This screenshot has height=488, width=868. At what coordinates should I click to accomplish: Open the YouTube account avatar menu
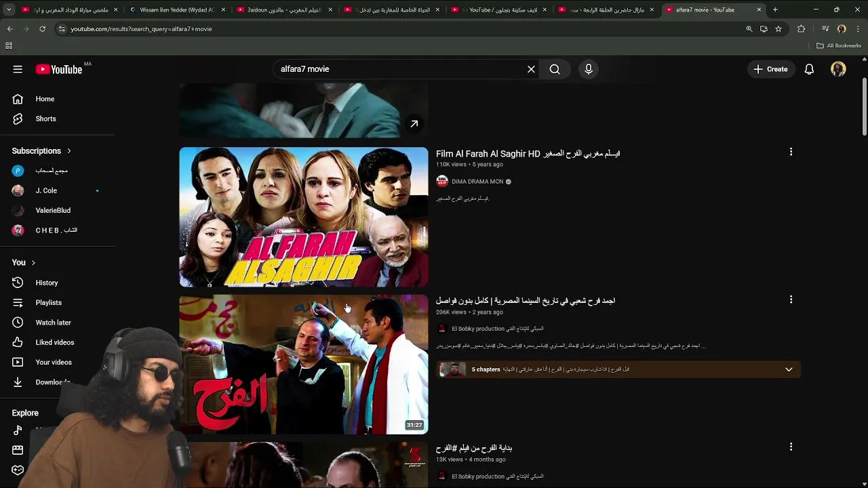[x=838, y=69]
